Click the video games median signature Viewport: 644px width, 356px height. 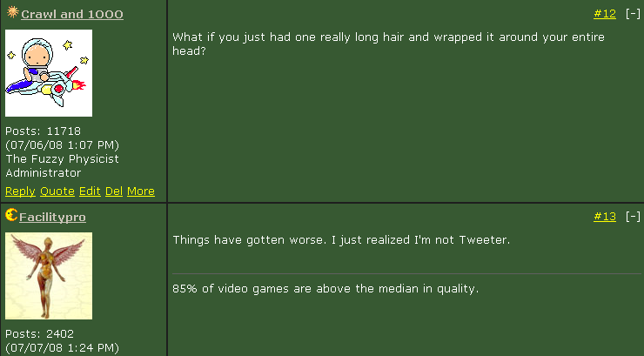point(325,289)
